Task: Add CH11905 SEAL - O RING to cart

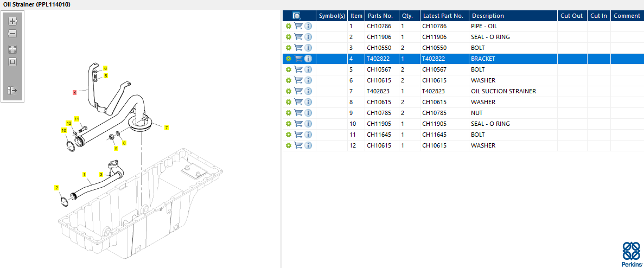Action: pyautogui.click(x=298, y=124)
